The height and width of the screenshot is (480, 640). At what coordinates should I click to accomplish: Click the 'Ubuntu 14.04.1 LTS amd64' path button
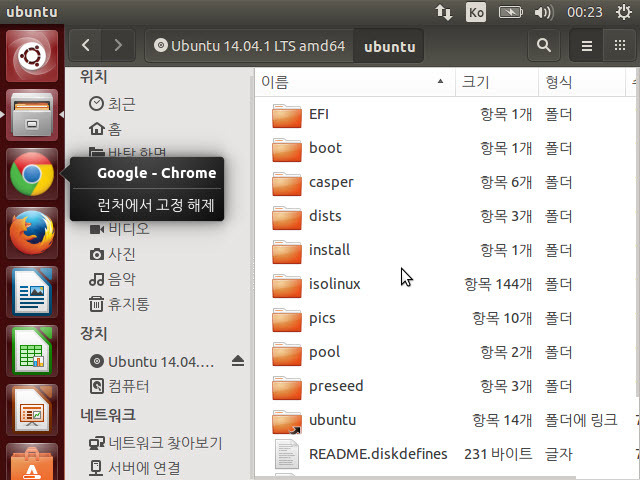249,46
